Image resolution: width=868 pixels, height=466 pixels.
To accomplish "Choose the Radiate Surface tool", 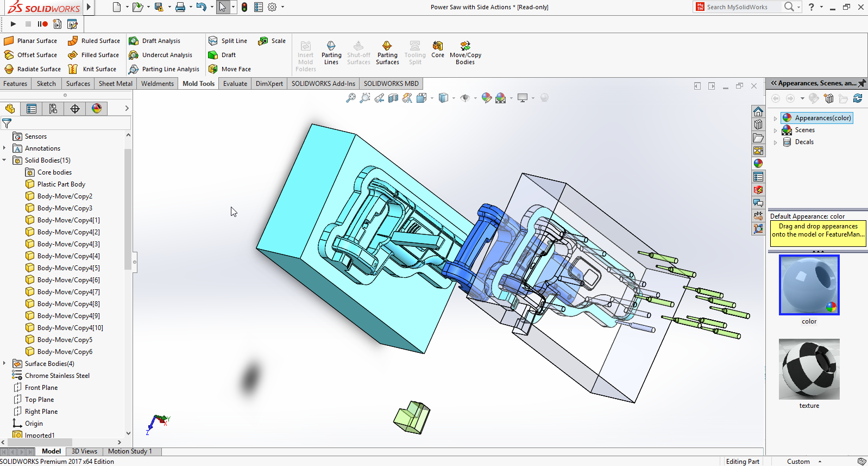I will click(x=32, y=69).
